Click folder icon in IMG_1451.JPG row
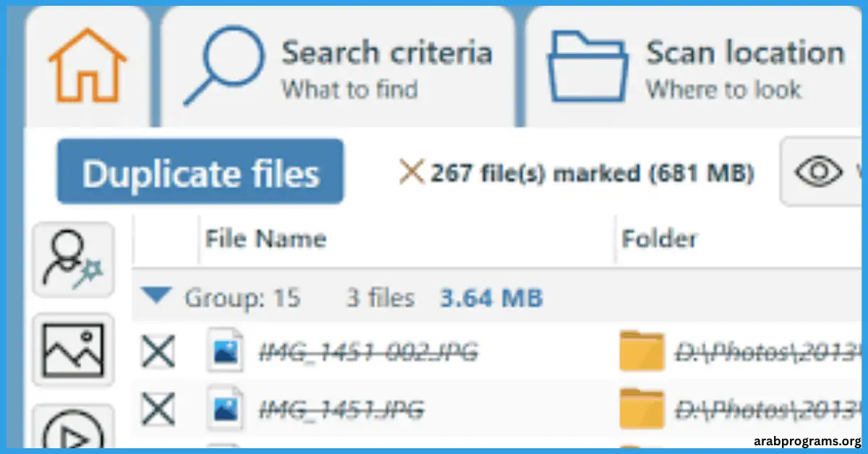Image resolution: width=868 pixels, height=454 pixels. click(x=642, y=408)
